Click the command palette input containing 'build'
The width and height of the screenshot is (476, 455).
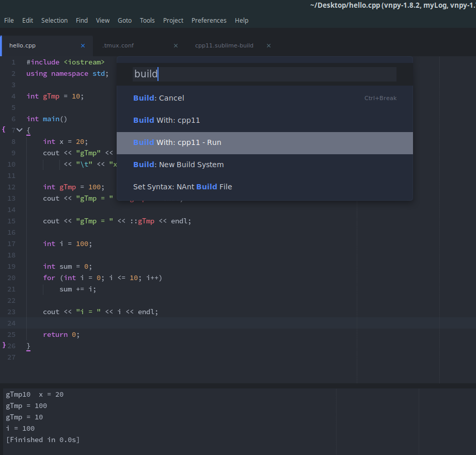[x=264, y=74]
